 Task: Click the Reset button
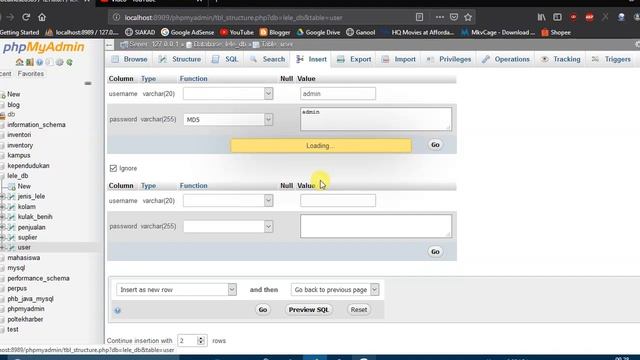(x=359, y=310)
